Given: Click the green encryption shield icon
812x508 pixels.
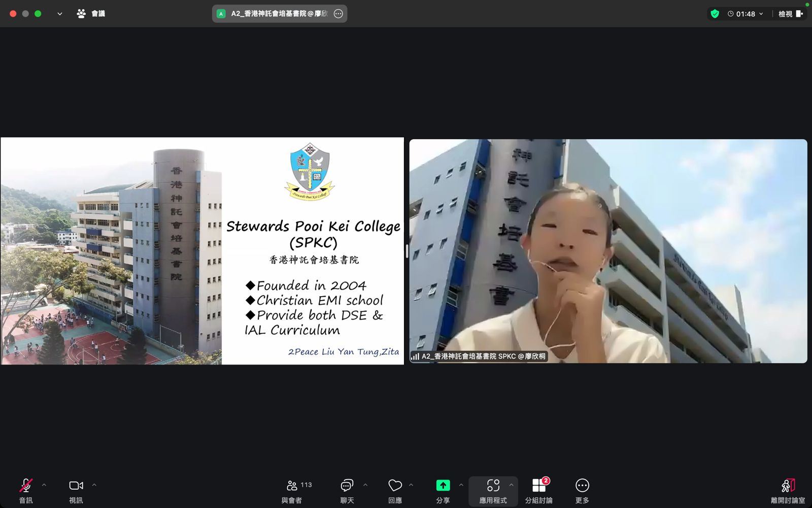Looking at the screenshot, I should click(x=715, y=14).
